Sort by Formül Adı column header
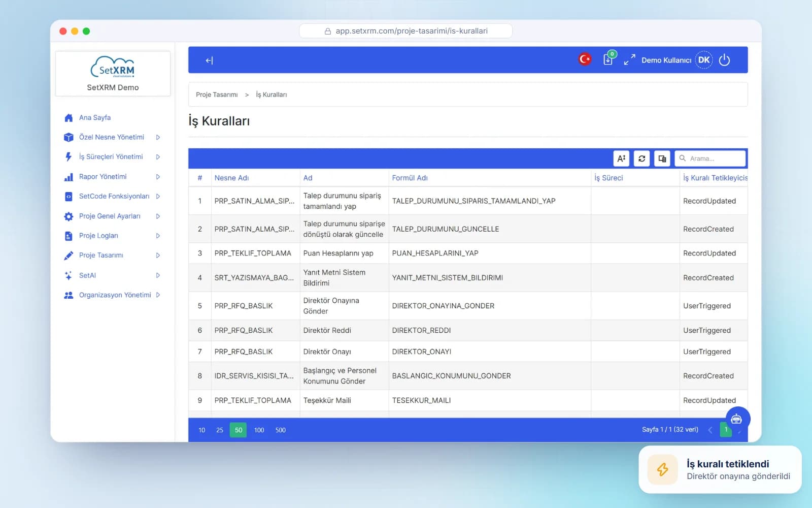 tap(410, 178)
